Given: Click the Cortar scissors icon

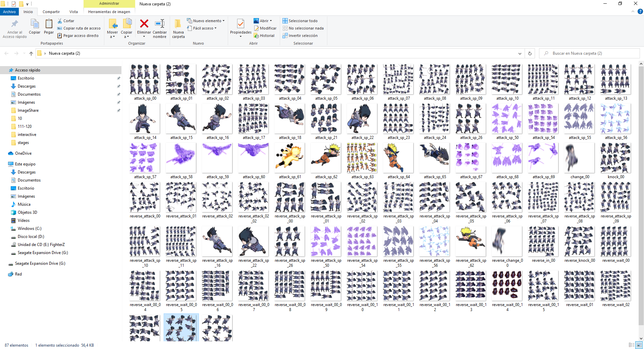Looking at the screenshot, I should [60, 21].
